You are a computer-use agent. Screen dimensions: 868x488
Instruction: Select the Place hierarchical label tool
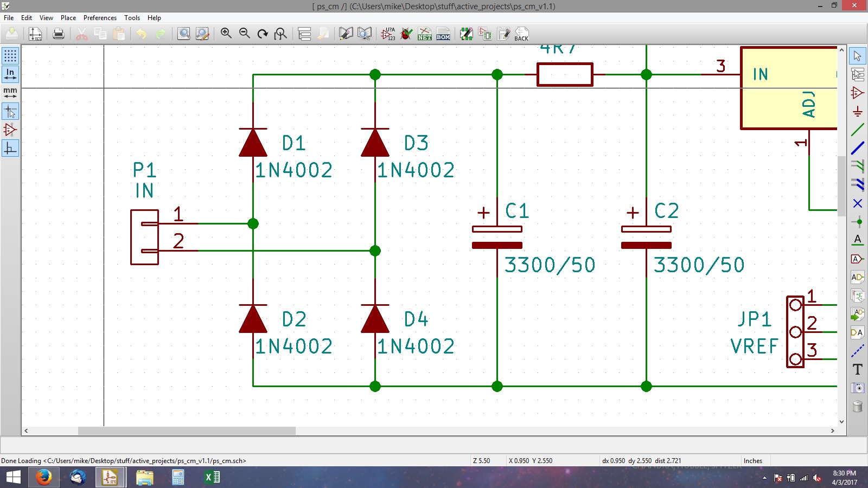857,277
